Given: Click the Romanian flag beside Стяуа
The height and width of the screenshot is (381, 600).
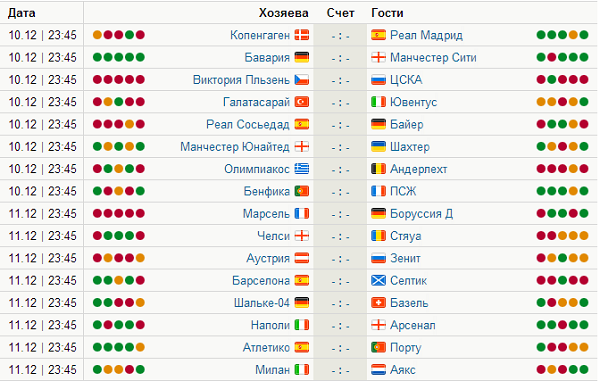Looking at the screenshot, I should 378,236.
